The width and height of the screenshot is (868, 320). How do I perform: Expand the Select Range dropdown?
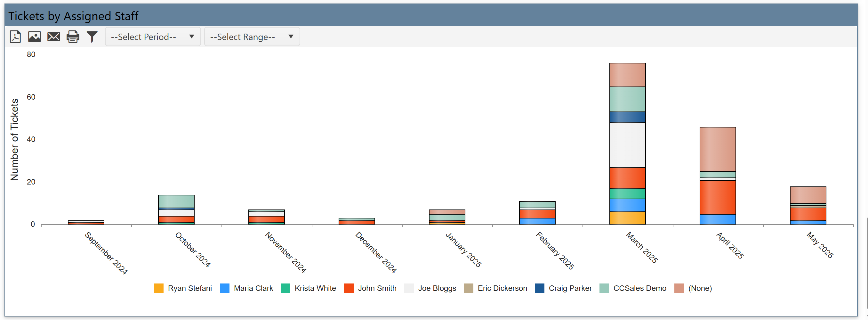click(252, 37)
